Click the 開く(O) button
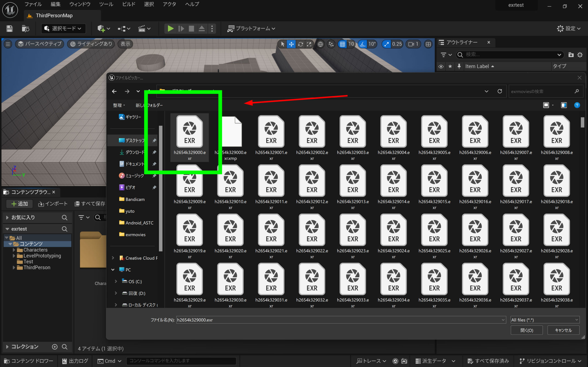Screen dimensions: 588x367 (x=526, y=330)
